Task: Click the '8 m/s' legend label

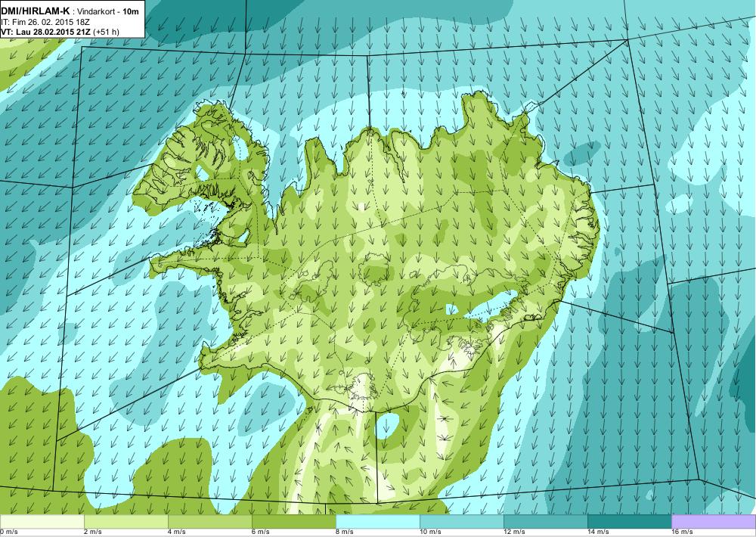Action: pyautogui.click(x=344, y=532)
